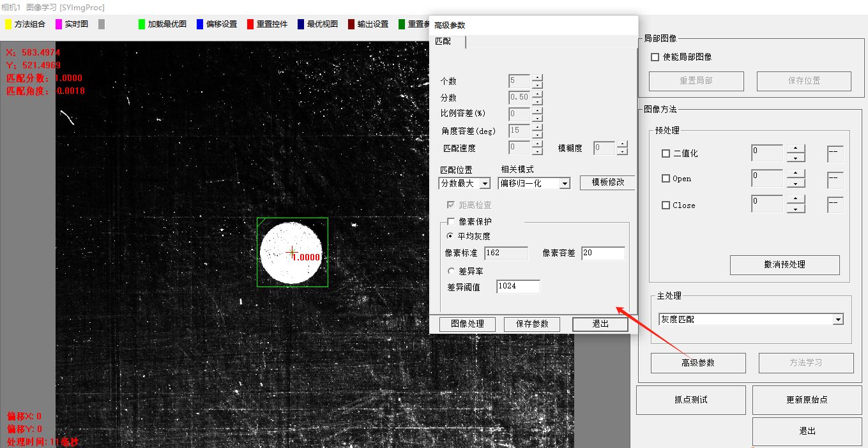Open 输出设置 with the dark red icon
The height and width of the screenshot is (448, 868).
coord(368,24)
